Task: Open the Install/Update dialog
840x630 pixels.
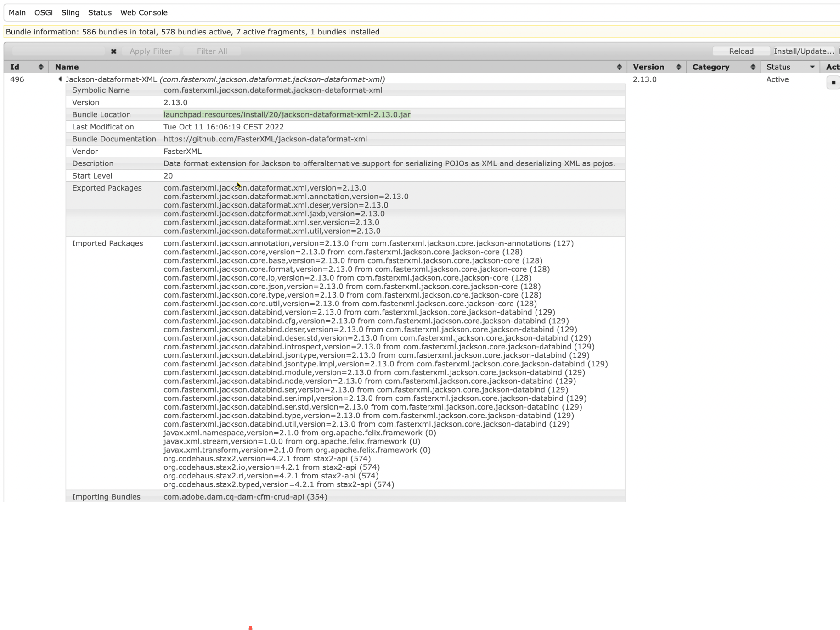Action: (x=803, y=51)
